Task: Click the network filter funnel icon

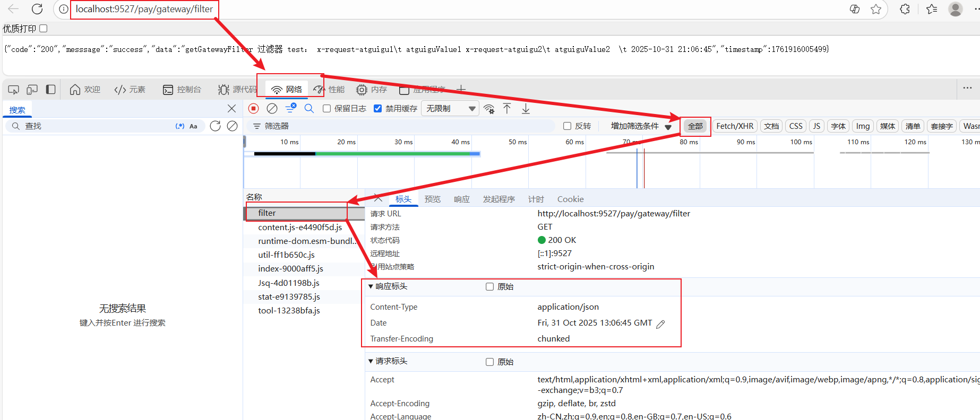Action: tap(291, 108)
